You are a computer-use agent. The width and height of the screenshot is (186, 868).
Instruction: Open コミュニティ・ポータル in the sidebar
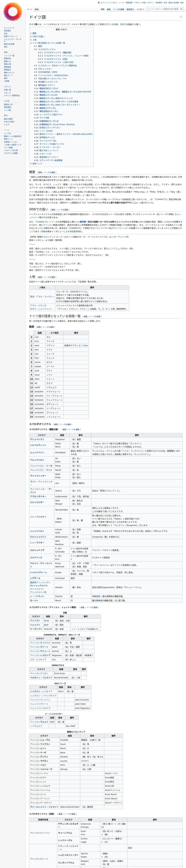point(12,40)
